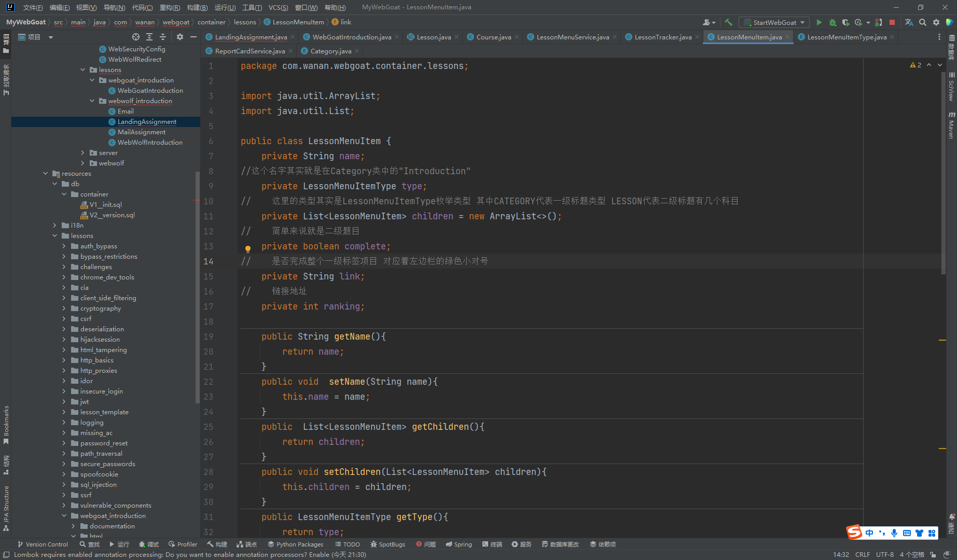Stop the running process red square
This screenshot has height=560, width=957.
click(x=892, y=22)
